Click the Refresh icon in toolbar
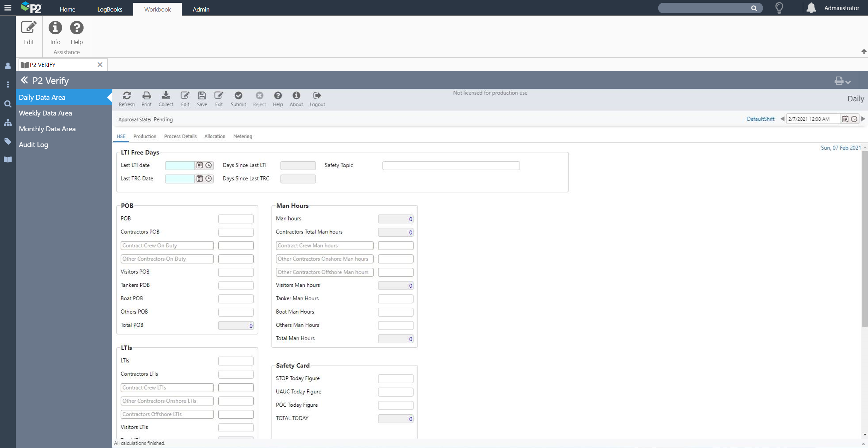The width and height of the screenshot is (868, 448). 127,96
